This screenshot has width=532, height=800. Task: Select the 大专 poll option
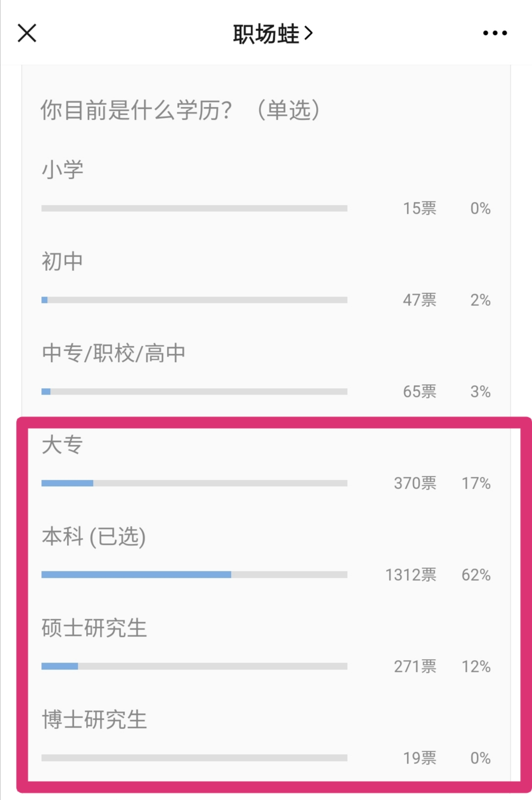tap(63, 445)
